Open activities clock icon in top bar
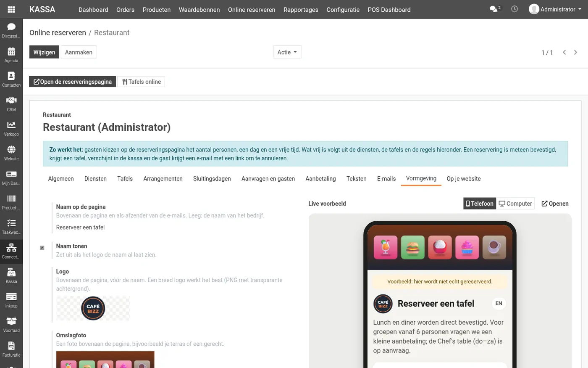This screenshot has width=588, height=368. pos(514,9)
